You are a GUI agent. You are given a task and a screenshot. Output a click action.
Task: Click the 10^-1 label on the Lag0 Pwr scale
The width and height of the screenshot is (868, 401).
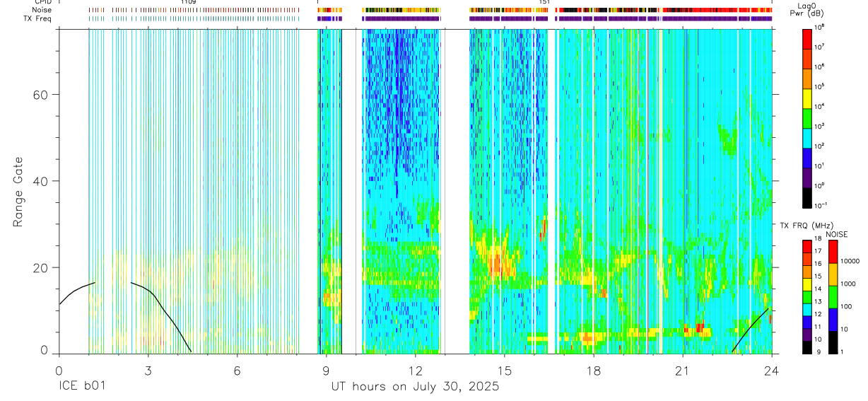[821, 206]
